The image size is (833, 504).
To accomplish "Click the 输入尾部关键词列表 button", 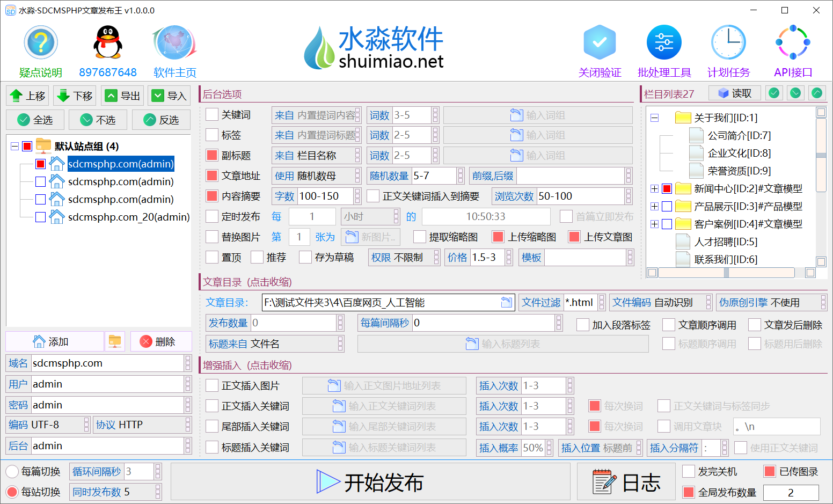I will [x=384, y=426].
